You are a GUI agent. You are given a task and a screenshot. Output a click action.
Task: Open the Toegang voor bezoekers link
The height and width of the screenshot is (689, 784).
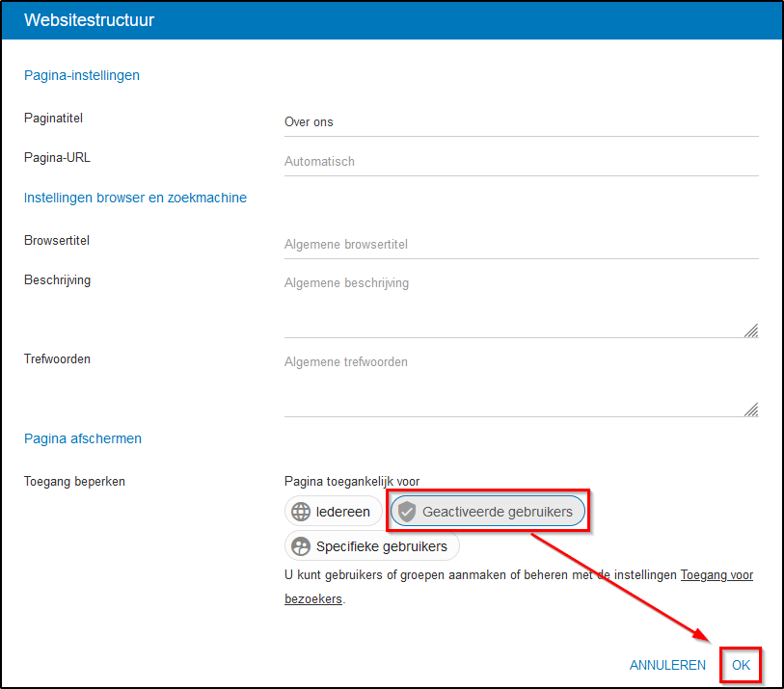tap(716, 575)
